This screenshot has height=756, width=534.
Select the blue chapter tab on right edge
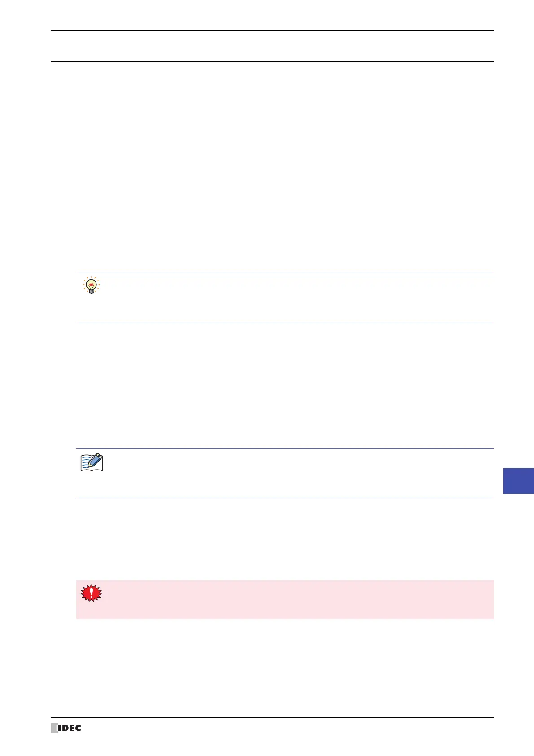[x=518, y=481]
